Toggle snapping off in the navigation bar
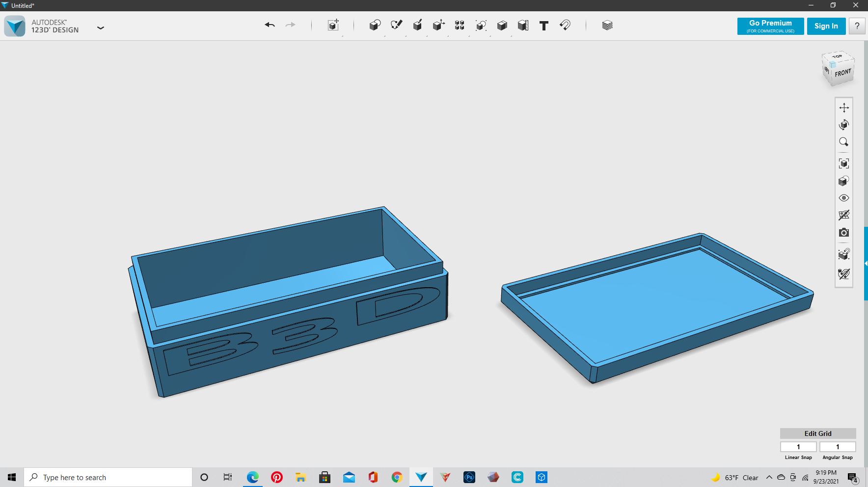The image size is (868, 487). [843, 274]
